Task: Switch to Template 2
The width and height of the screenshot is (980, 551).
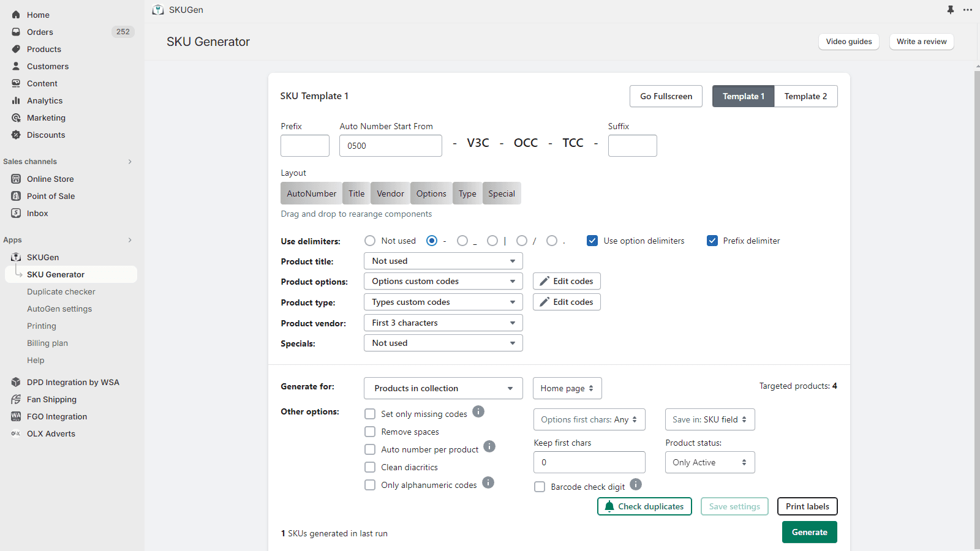Action: pos(805,96)
